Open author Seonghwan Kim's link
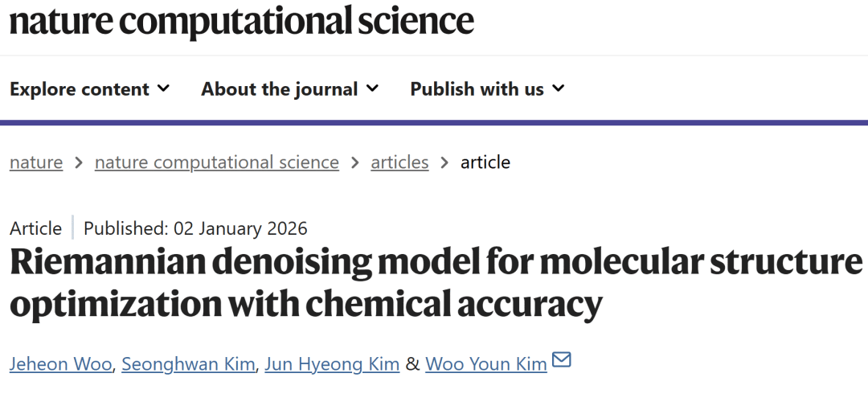Screen dimensions: 868x398 pos(190,364)
